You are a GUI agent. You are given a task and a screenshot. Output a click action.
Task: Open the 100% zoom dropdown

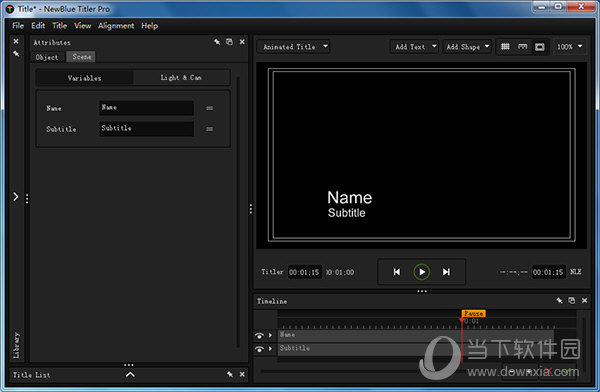tap(569, 47)
